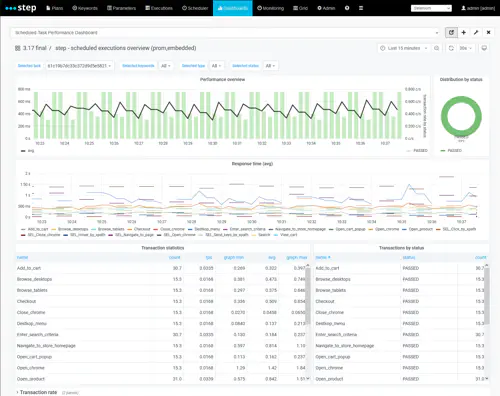Open the monitor view mode icon
This screenshot has height=396, width=500.
point(484,48)
